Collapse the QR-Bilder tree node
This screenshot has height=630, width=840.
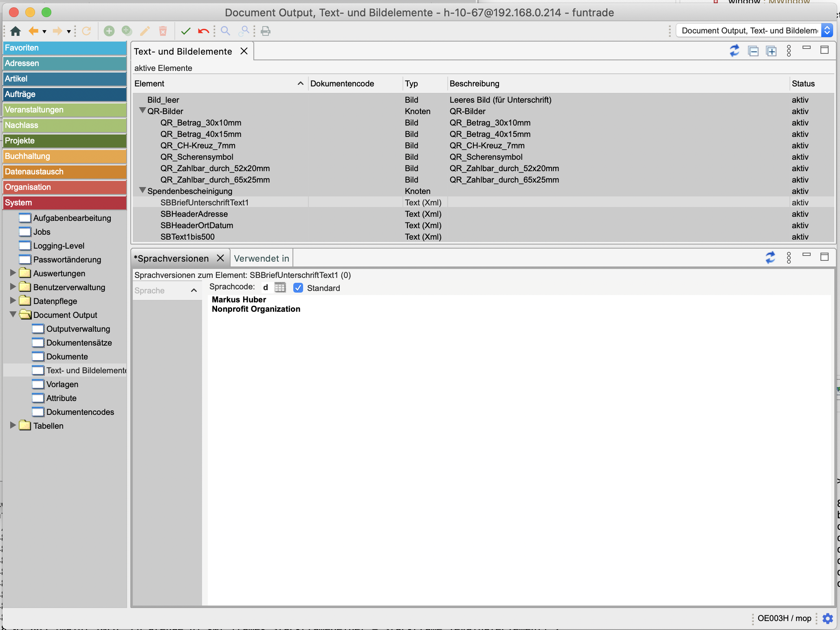tap(143, 111)
